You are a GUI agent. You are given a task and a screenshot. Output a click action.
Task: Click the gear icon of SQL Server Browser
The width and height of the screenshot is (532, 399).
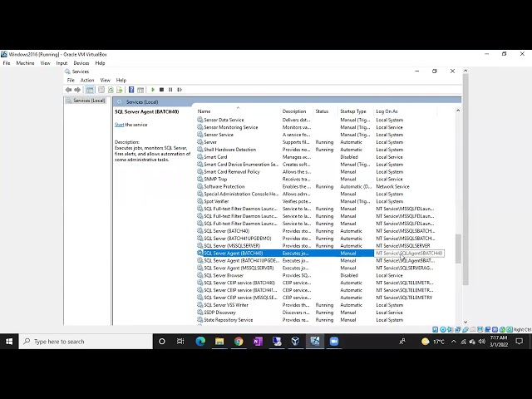point(199,275)
